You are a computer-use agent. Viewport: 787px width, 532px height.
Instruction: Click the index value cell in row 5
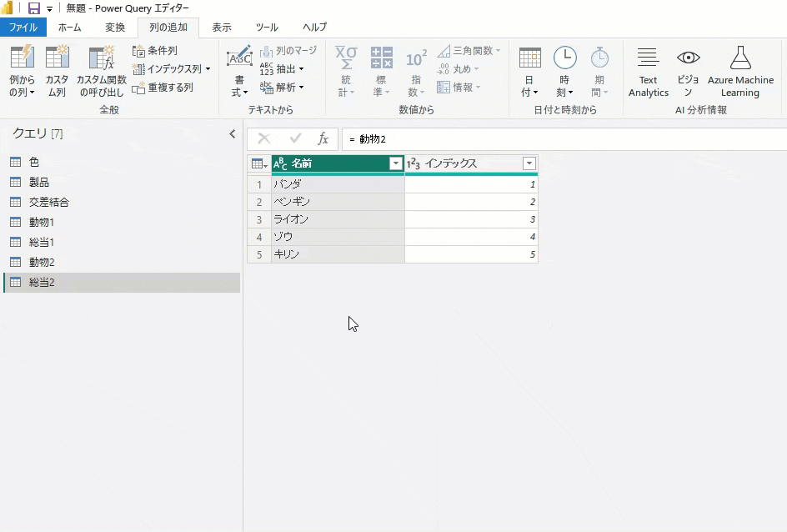(471, 254)
